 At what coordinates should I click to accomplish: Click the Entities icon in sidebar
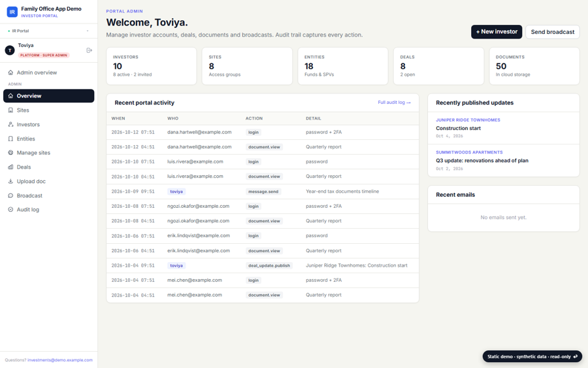point(10,139)
